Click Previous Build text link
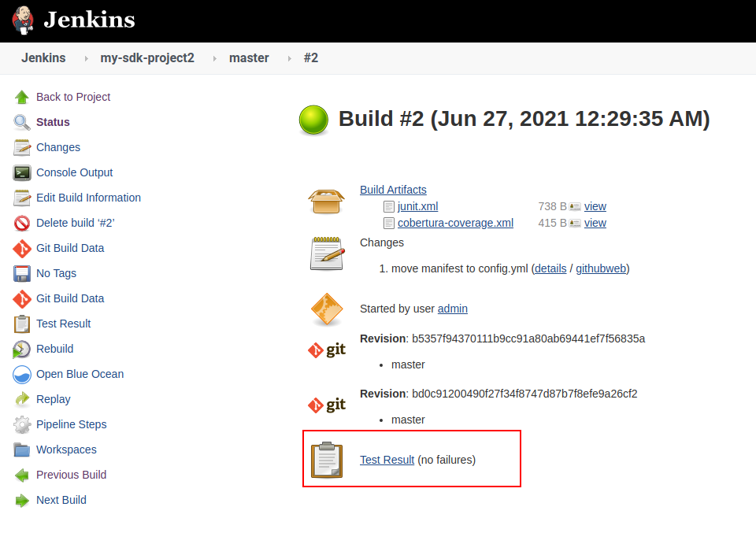756x555 pixels. pyautogui.click(x=71, y=475)
